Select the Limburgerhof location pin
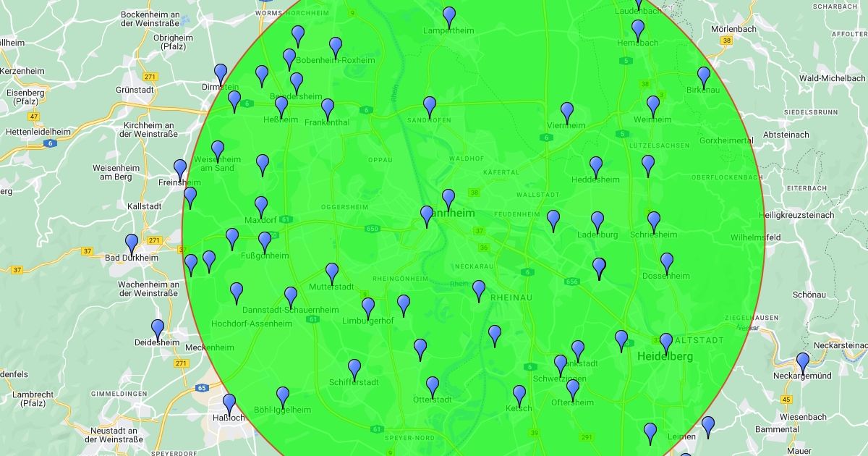The height and width of the screenshot is (456, 868). [368, 308]
